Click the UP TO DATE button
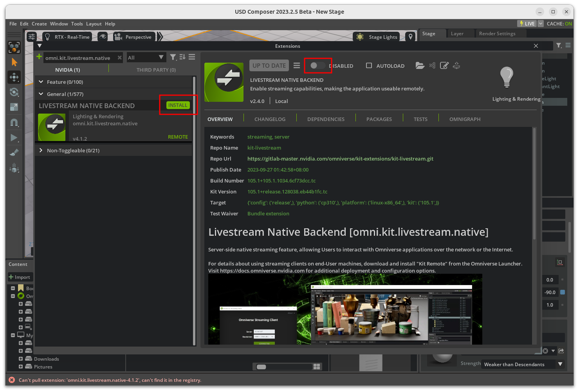579x392 pixels. [269, 65]
